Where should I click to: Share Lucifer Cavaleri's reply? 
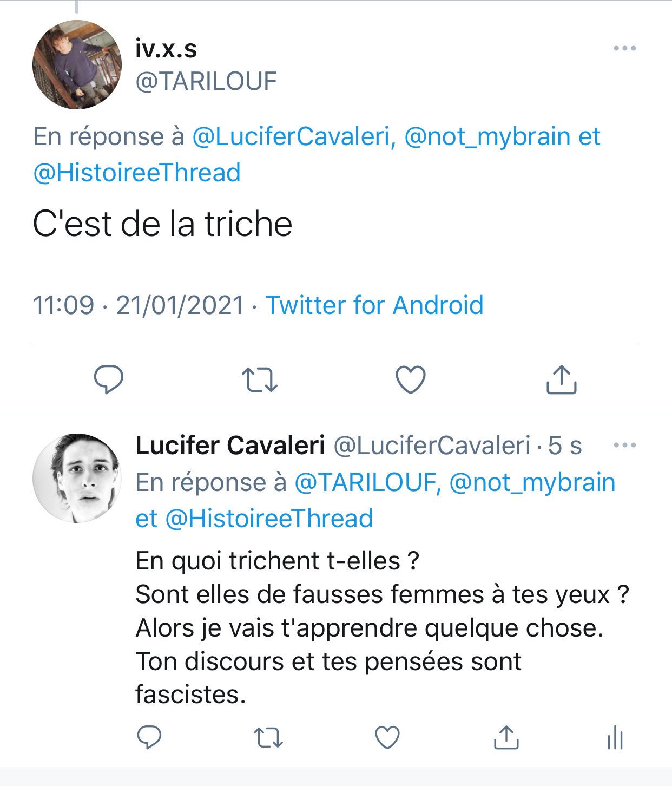point(506,737)
